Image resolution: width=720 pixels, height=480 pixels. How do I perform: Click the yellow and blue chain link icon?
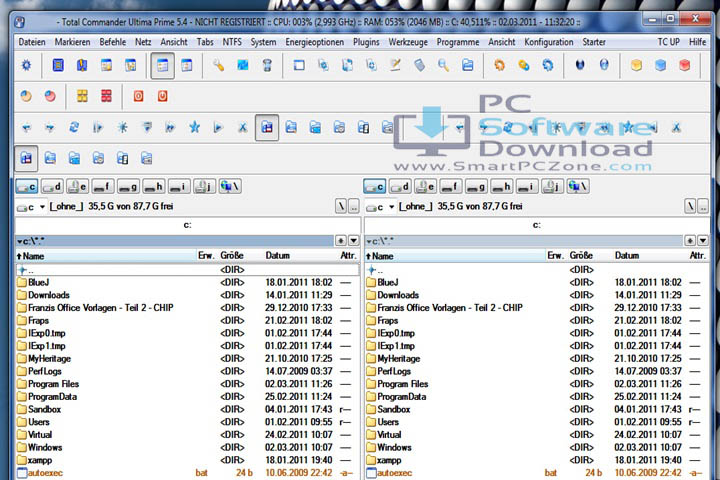(523, 65)
